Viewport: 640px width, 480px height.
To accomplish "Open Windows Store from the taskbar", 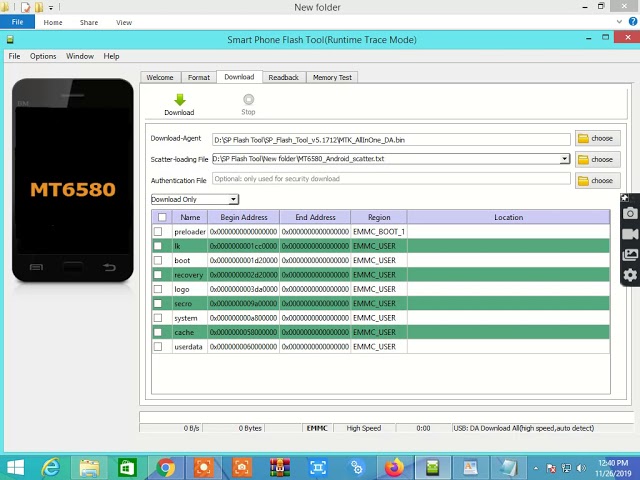I will pyautogui.click(x=127, y=468).
